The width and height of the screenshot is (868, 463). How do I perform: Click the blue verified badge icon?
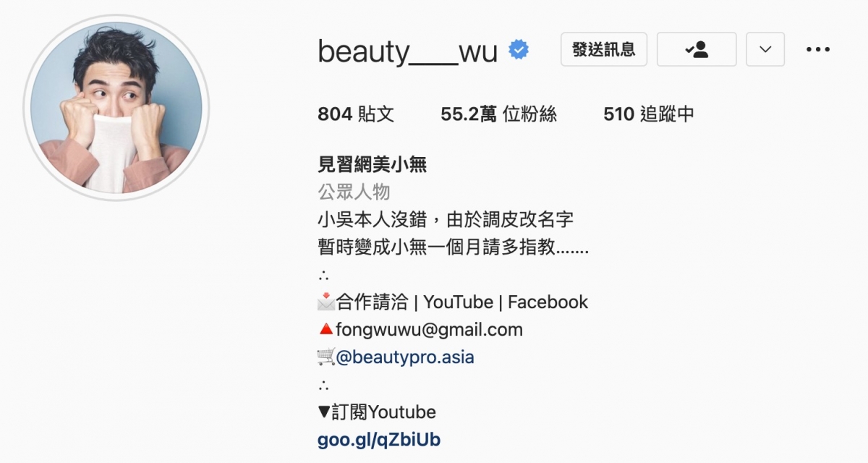point(519,49)
